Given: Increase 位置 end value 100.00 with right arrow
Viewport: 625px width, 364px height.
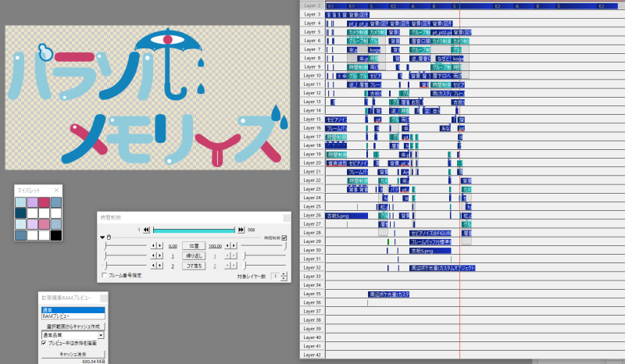Looking at the screenshot, I should (234, 245).
